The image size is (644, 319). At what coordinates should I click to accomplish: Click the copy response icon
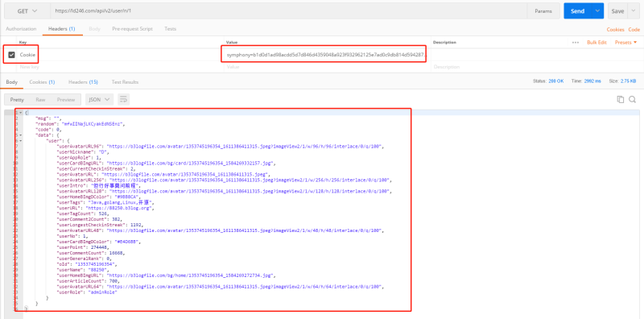(x=621, y=99)
